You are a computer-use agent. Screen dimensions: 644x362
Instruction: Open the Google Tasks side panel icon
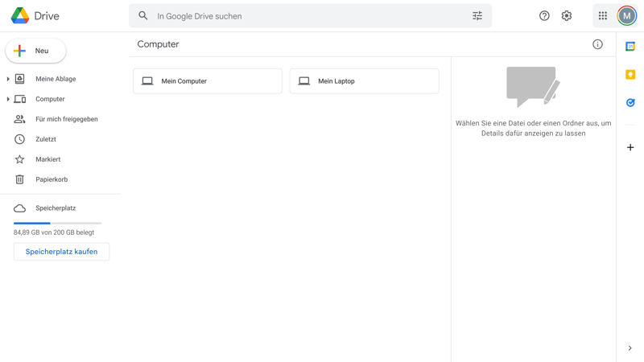click(x=630, y=103)
